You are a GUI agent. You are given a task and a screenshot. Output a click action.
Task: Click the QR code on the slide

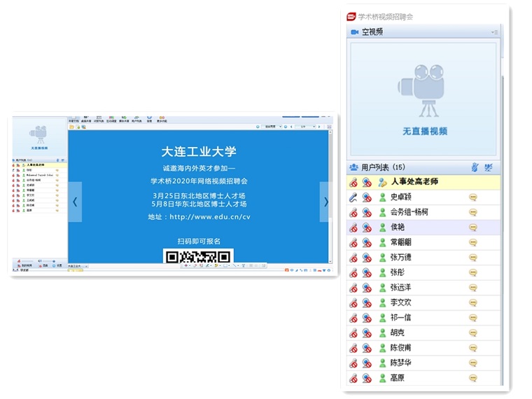click(199, 256)
